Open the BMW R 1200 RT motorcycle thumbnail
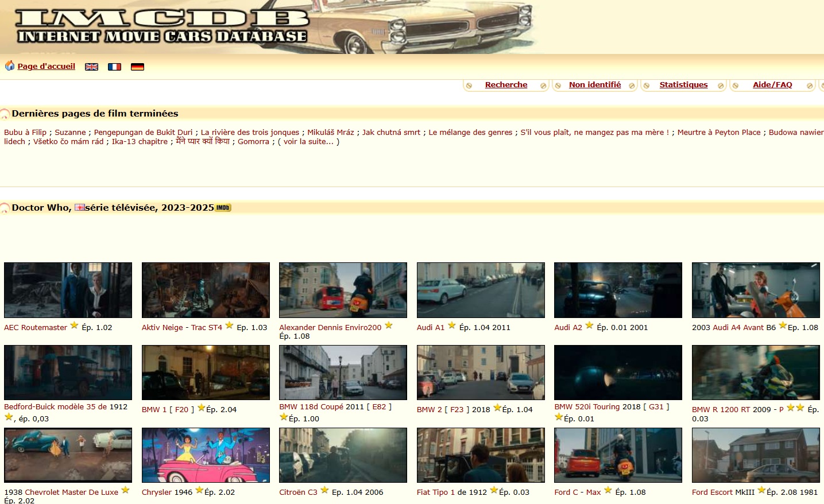The width and height of the screenshot is (824, 504). 756,373
